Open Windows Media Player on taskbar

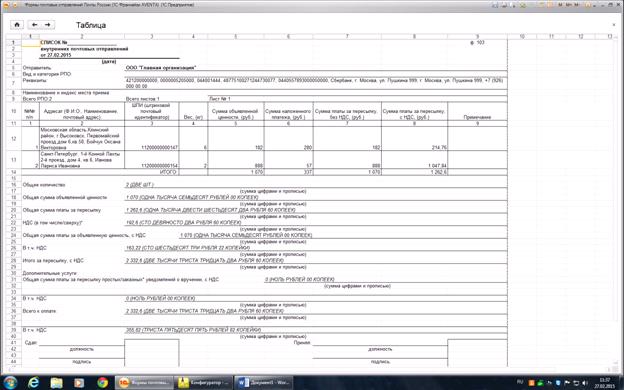tap(79, 383)
